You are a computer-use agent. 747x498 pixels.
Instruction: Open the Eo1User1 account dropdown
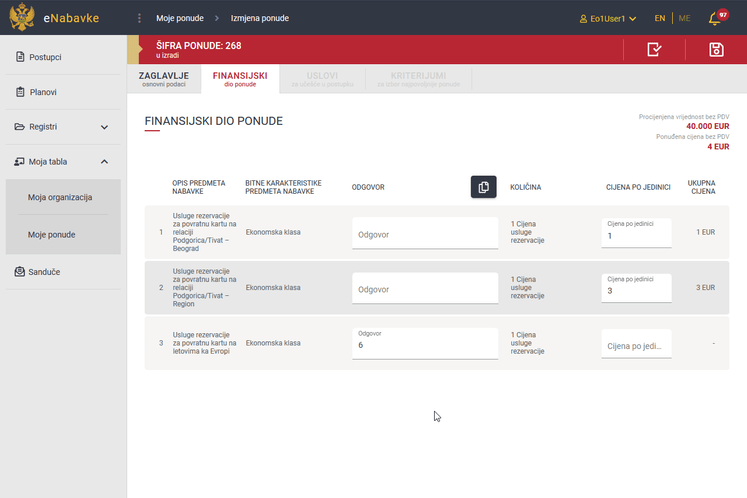(608, 19)
